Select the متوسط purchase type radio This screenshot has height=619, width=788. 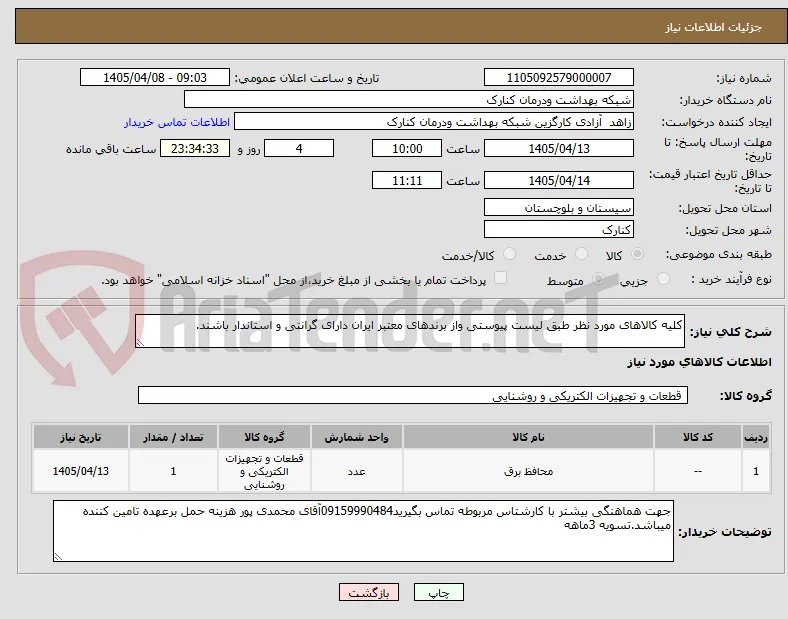point(598,279)
